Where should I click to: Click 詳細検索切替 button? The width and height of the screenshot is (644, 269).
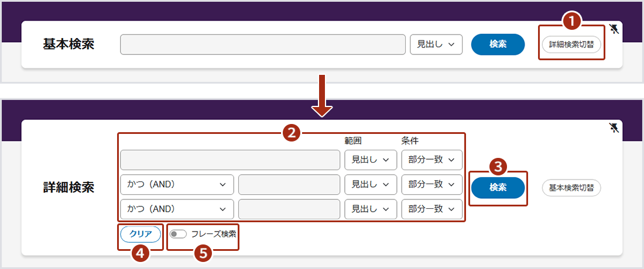click(x=571, y=44)
